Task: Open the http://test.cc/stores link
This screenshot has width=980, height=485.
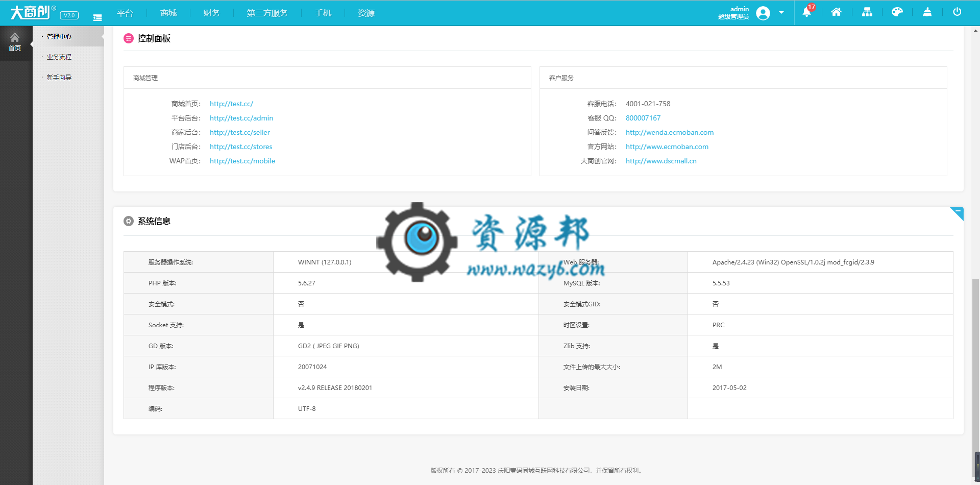Action: pyautogui.click(x=241, y=147)
